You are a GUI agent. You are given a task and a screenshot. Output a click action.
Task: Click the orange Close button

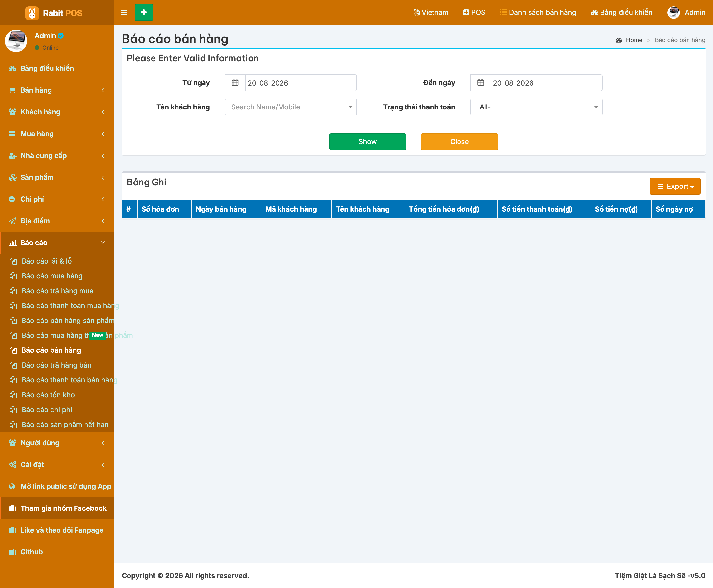point(459,142)
